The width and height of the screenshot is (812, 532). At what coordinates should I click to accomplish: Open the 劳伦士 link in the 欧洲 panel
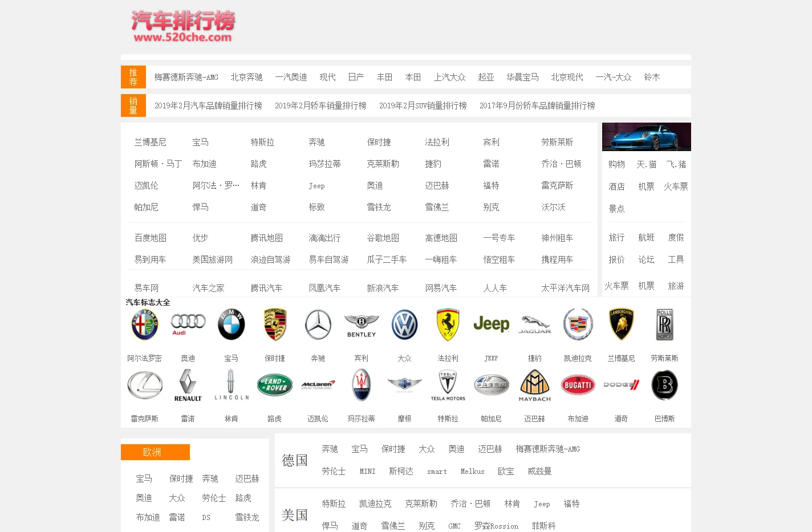[214, 498]
